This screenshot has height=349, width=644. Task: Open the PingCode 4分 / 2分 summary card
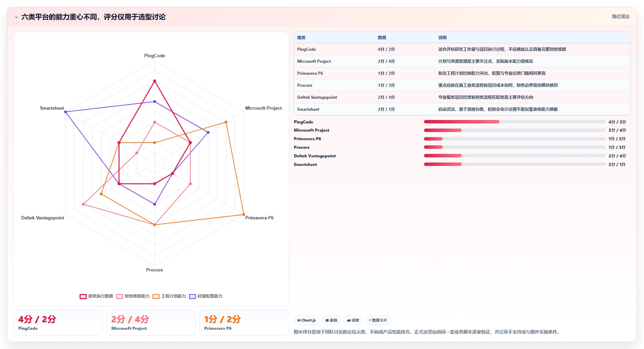pyautogui.click(x=58, y=323)
